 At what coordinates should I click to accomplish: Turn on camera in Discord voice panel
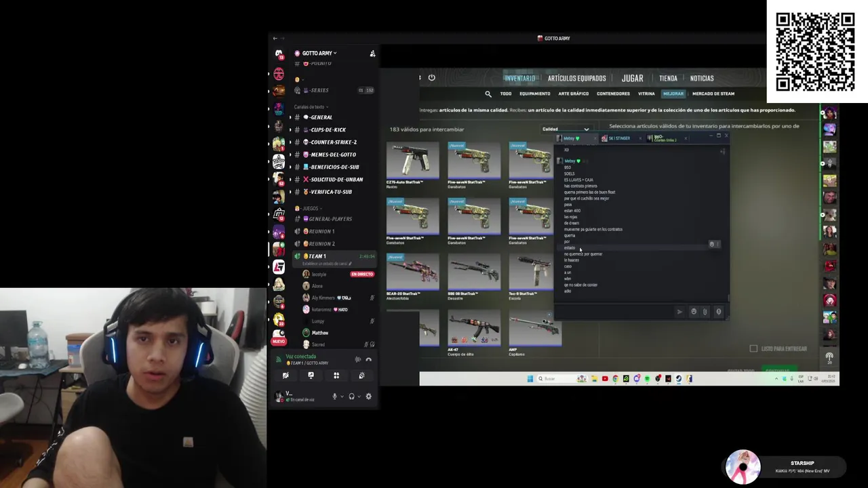click(285, 375)
